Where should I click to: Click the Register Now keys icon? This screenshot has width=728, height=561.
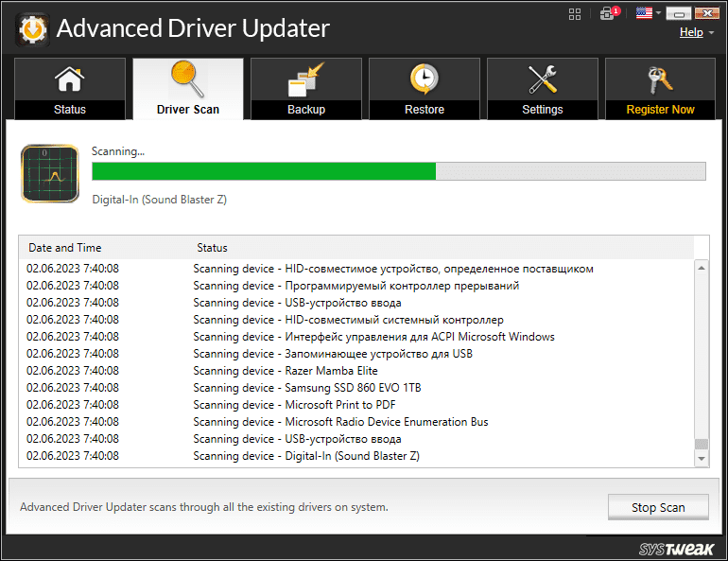click(660, 79)
